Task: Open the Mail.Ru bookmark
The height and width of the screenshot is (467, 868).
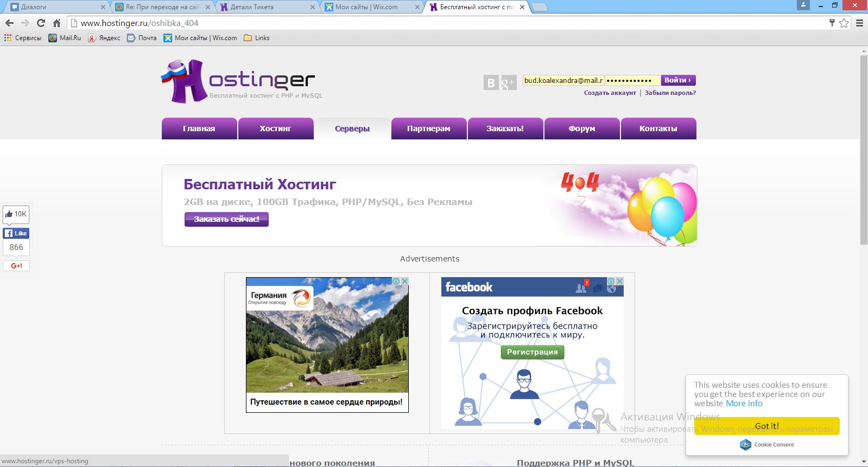Action: [65, 38]
